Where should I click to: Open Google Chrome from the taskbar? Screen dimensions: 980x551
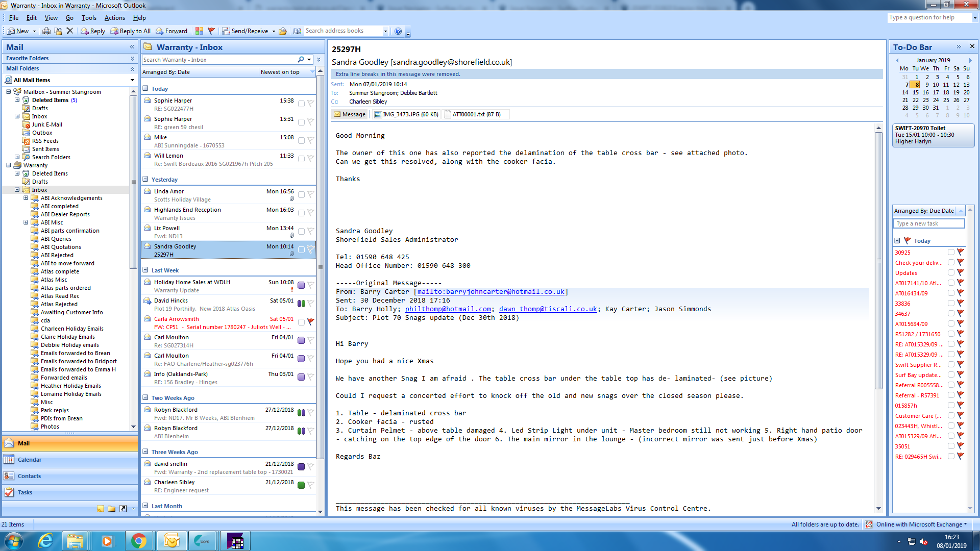(138, 541)
